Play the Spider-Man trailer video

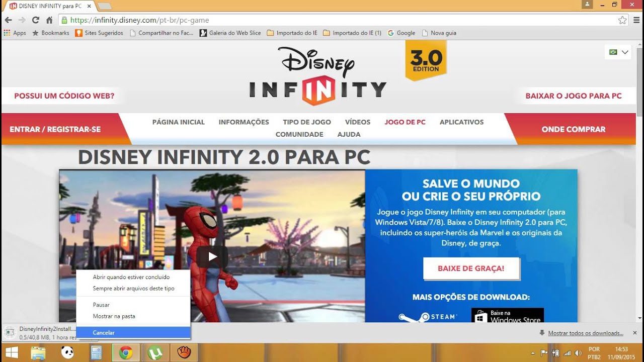(212, 256)
